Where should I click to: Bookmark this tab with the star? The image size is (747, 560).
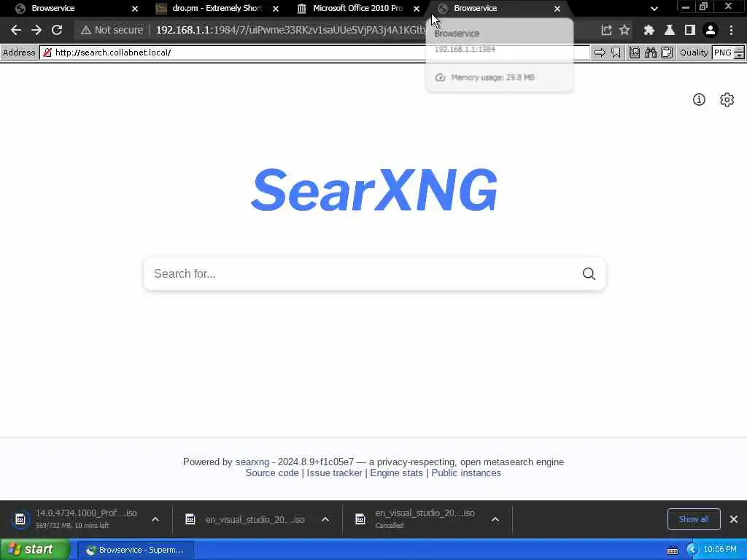pyautogui.click(x=624, y=30)
